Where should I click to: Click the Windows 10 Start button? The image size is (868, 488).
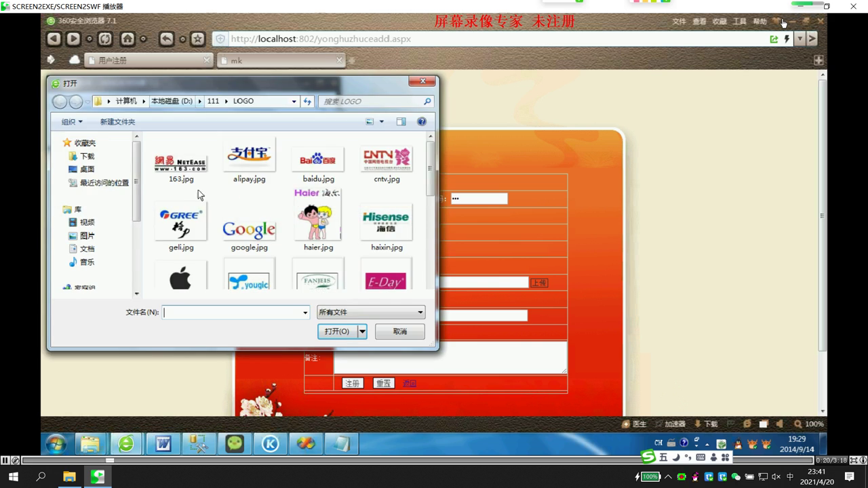click(13, 476)
